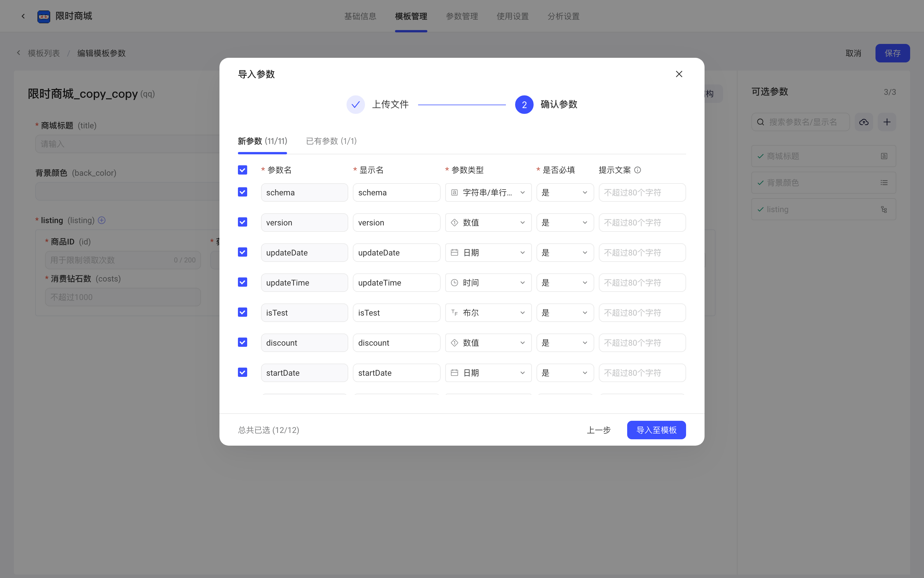Uncheck the updateDate row checkbox
The width and height of the screenshot is (924, 578).
(x=243, y=252)
